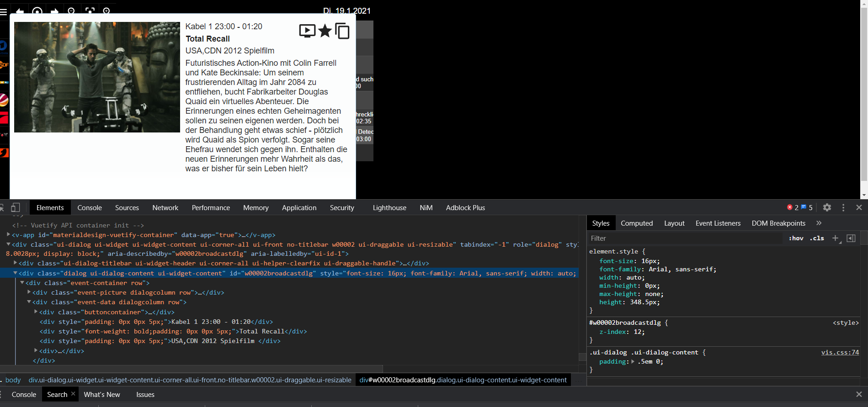Collapse the event-container row node
Viewport: 868px width, 407px height.
22,283
